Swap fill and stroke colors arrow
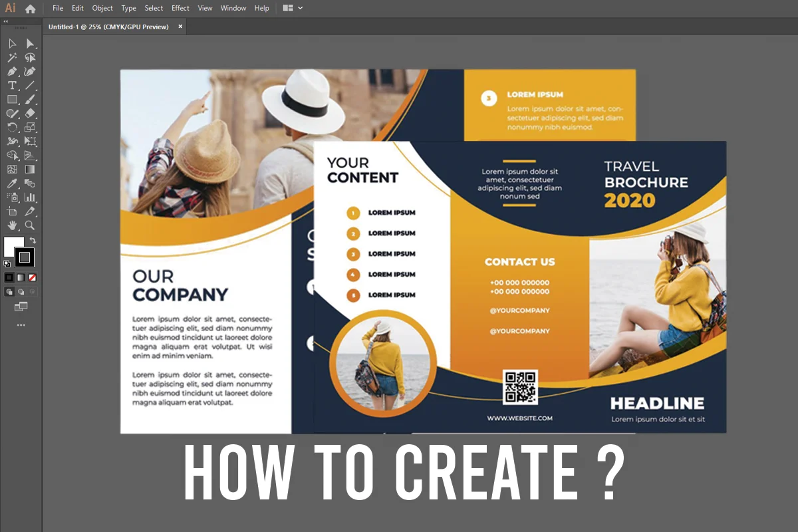This screenshot has height=532, width=798. point(33,240)
